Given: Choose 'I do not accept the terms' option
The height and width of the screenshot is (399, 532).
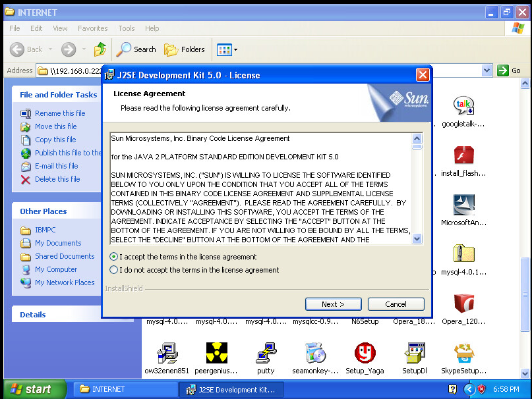Looking at the screenshot, I should (115, 270).
